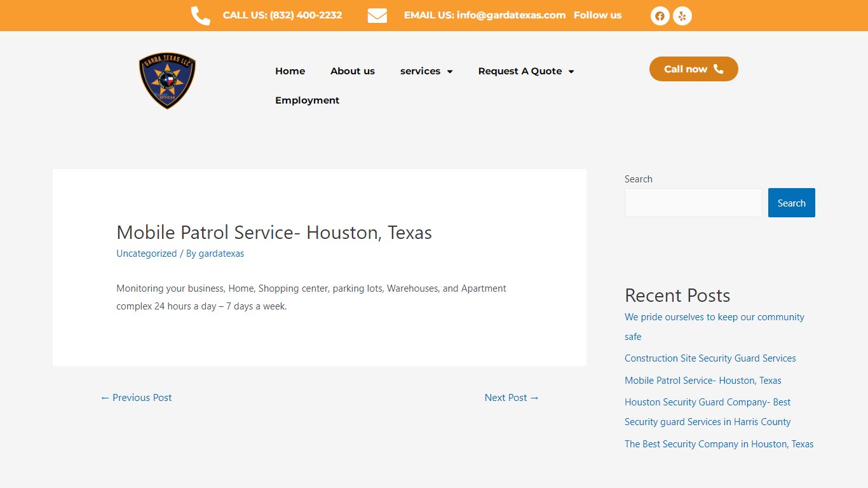Open the Facebook social icon

[x=660, y=16]
